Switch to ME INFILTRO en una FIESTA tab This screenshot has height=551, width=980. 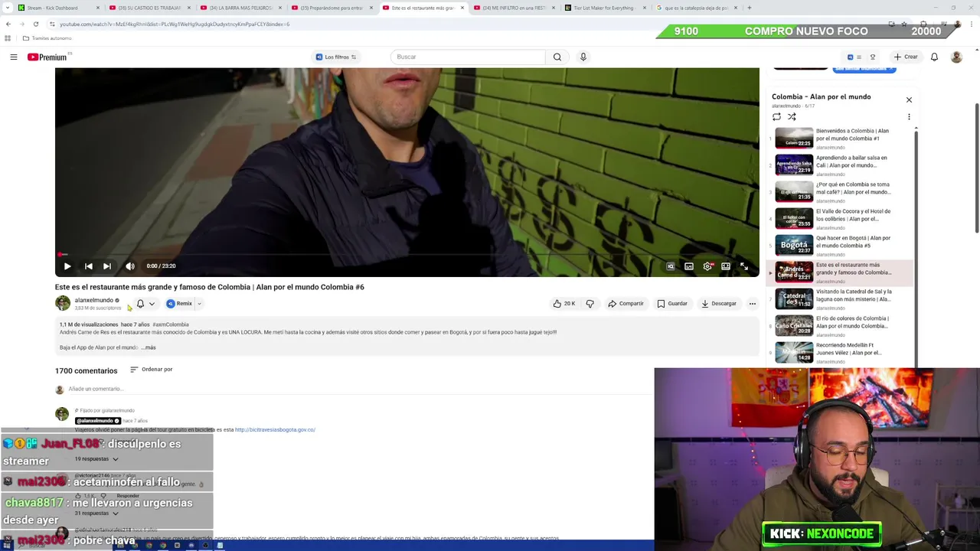pos(514,8)
